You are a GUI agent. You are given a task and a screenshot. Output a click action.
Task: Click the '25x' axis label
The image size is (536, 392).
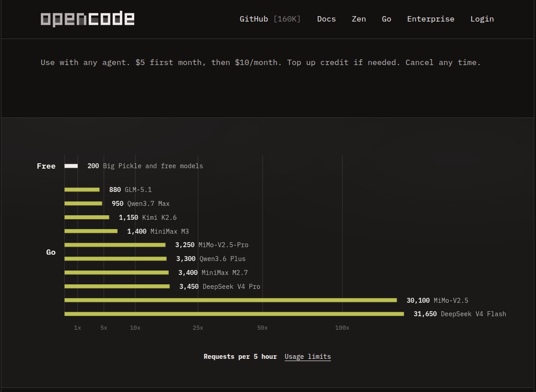click(198, 328)
